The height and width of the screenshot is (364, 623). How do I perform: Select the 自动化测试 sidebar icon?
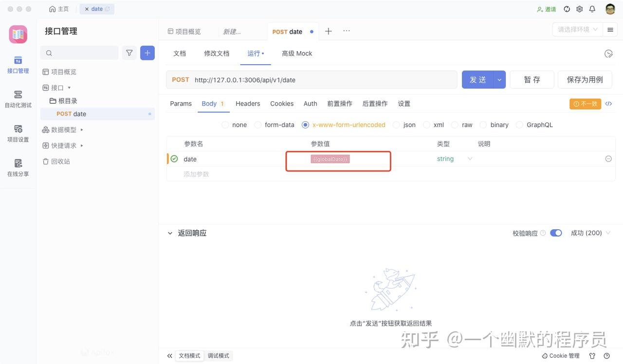[x=18, y=99]
